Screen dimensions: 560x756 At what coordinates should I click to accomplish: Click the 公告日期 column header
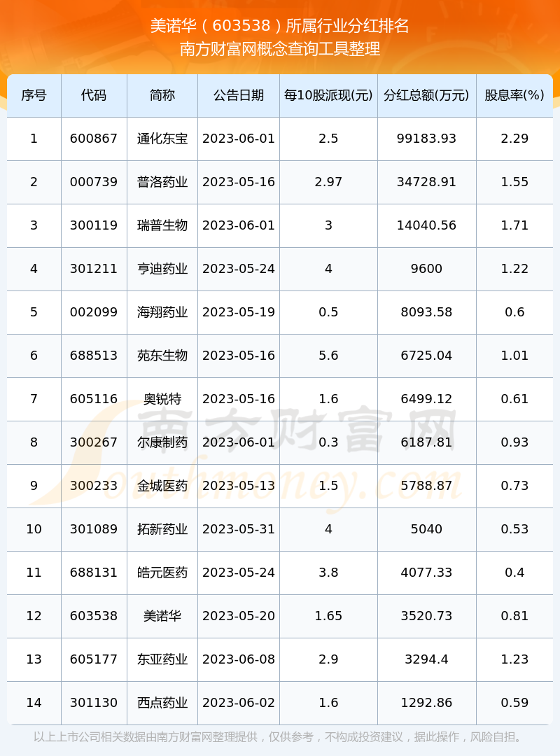(x=239, y=95)
